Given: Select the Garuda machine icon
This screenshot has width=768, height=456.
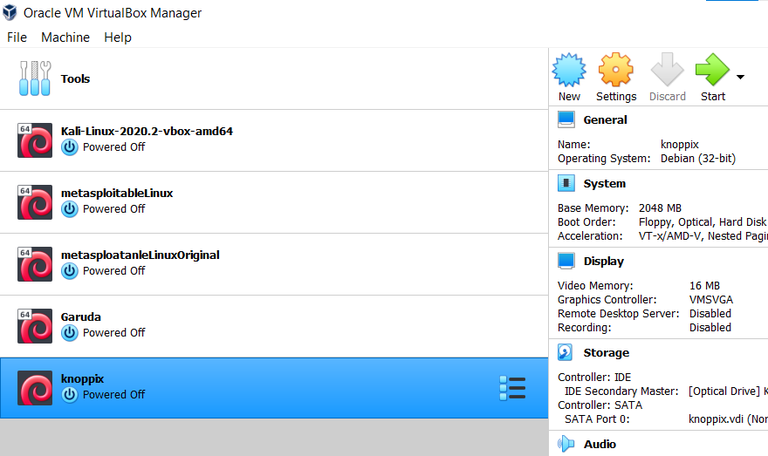Looking at the screenshot, I should point(35,326).
